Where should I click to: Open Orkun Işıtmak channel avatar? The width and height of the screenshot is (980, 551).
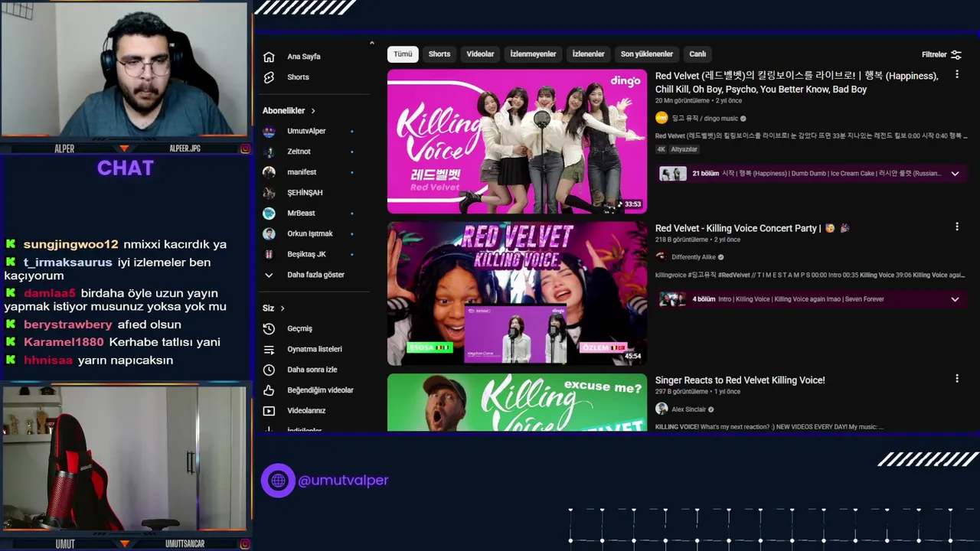(x=269, y=233)
